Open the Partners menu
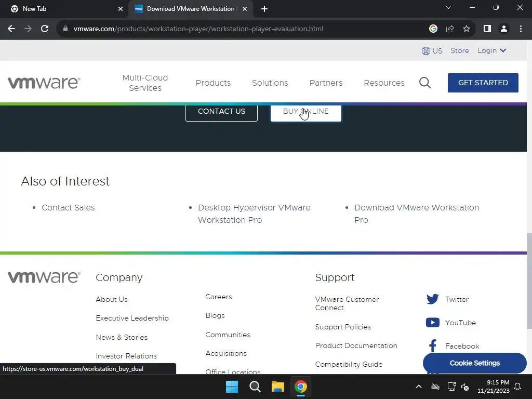The image size is (532, 399). click(326, 83)
